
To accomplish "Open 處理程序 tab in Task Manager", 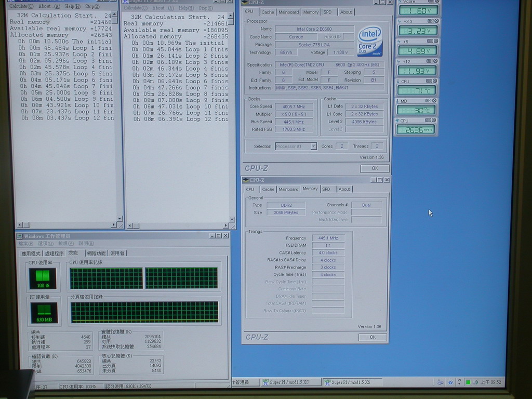I will tap(54, 254).
